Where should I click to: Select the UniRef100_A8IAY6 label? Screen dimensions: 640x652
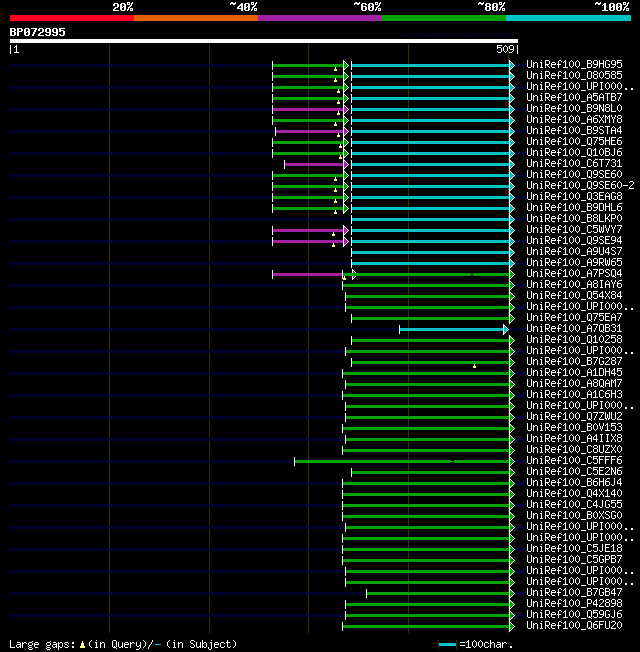point(574,284)
